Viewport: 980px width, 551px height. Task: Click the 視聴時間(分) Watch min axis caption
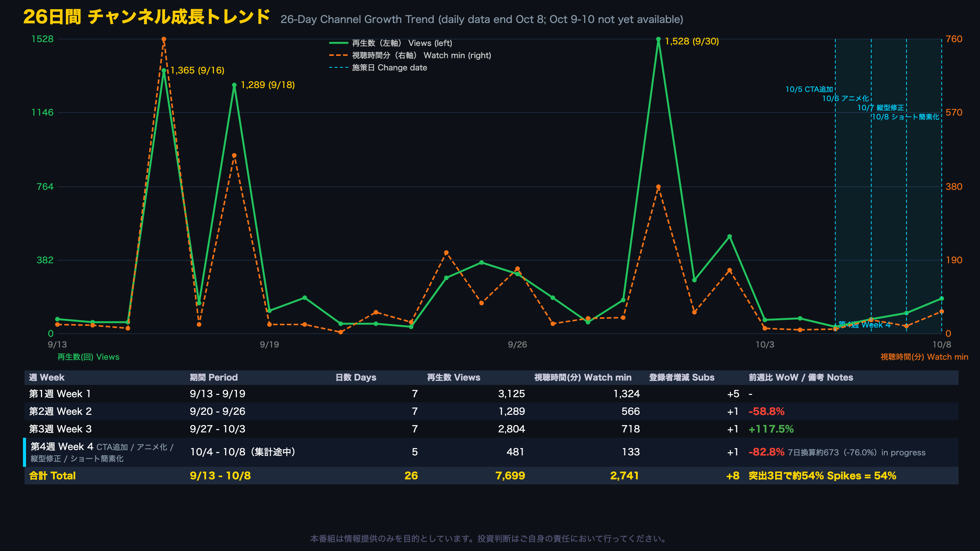(x=924, y=357)
